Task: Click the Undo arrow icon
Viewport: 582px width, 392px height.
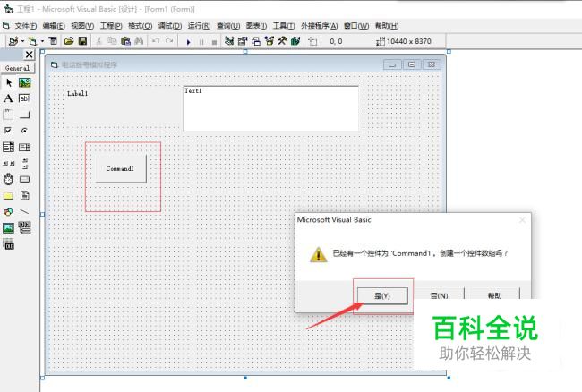Action: point(156,41)
